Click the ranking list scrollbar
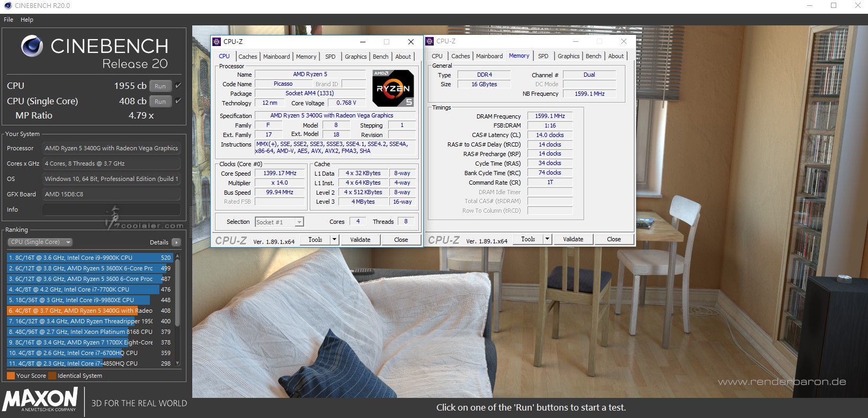The height and width of the screenshot is (418, 868). tap(177, 292)
